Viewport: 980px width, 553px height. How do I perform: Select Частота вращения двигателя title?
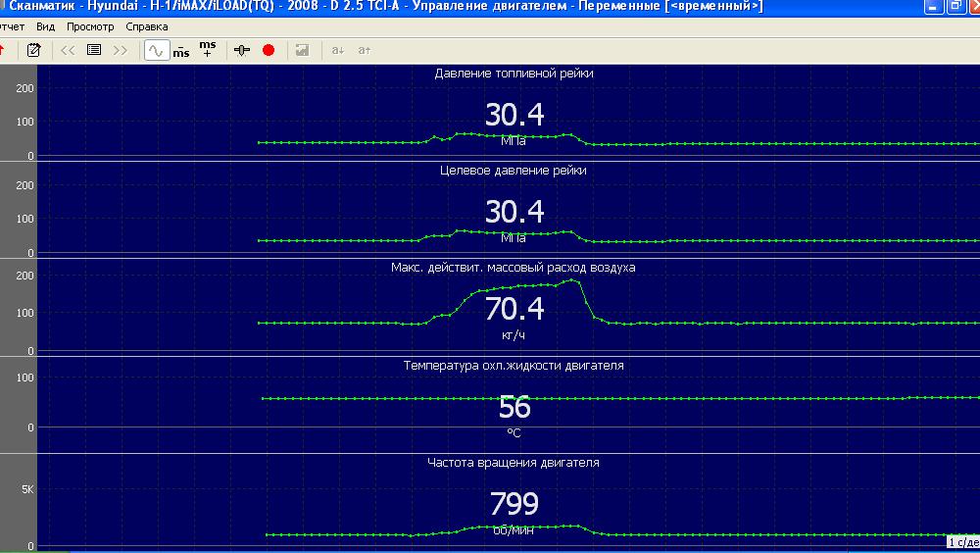[514, 463]
